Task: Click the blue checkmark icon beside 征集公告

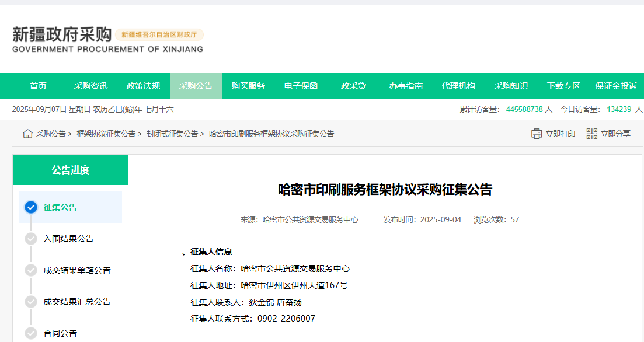Action: point(30,207)
